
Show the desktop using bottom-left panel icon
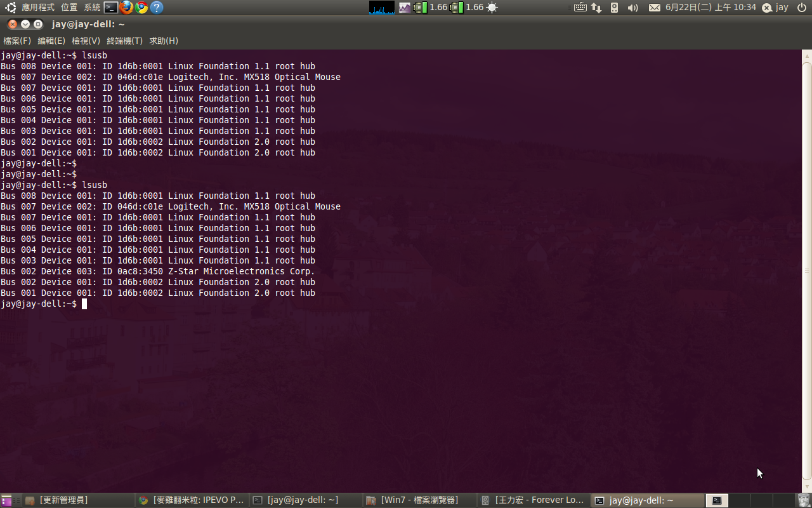(6, 500)
